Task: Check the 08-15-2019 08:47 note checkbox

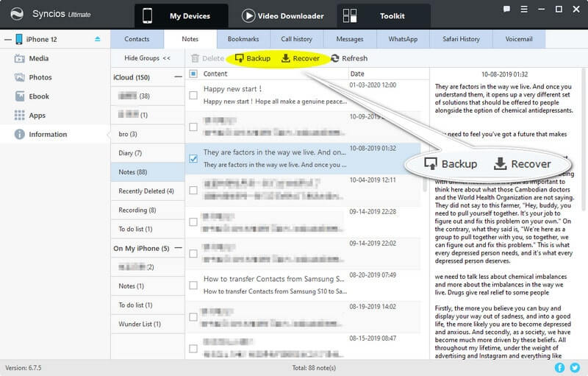Action: [193, 349]
